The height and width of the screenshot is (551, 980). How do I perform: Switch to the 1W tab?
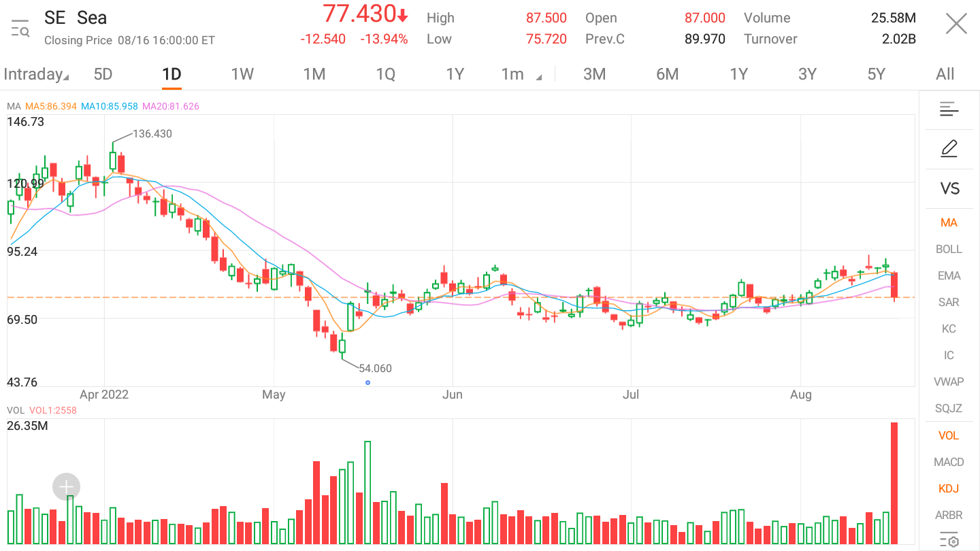(x=242, y=74)
